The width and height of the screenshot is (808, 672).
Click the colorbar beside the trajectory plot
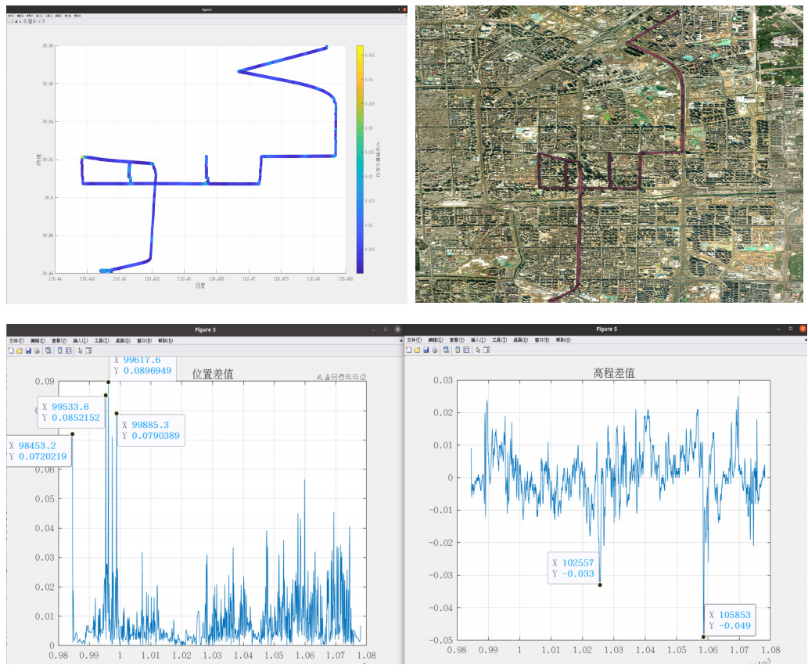[x=359, y=156]
